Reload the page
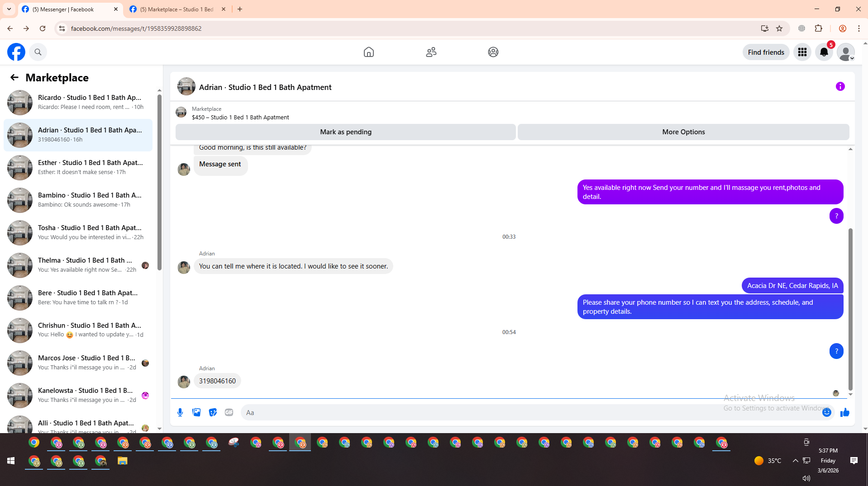The image size is (868, 486). pyautogui.click(x=43, y=28)
